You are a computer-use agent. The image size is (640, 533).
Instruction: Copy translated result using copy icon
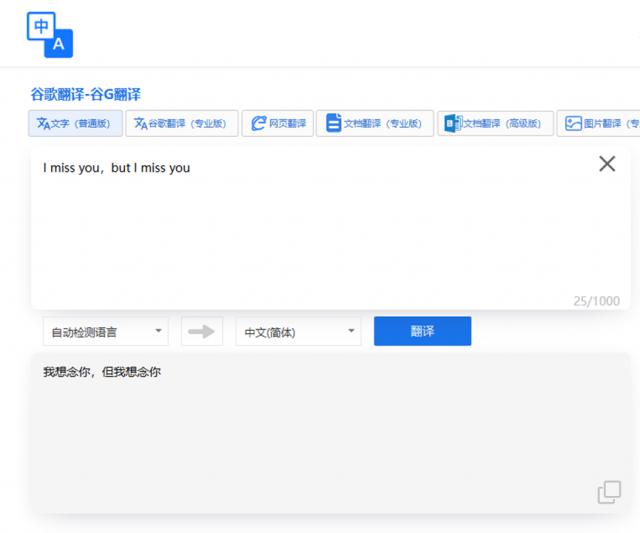click(608, 492)
